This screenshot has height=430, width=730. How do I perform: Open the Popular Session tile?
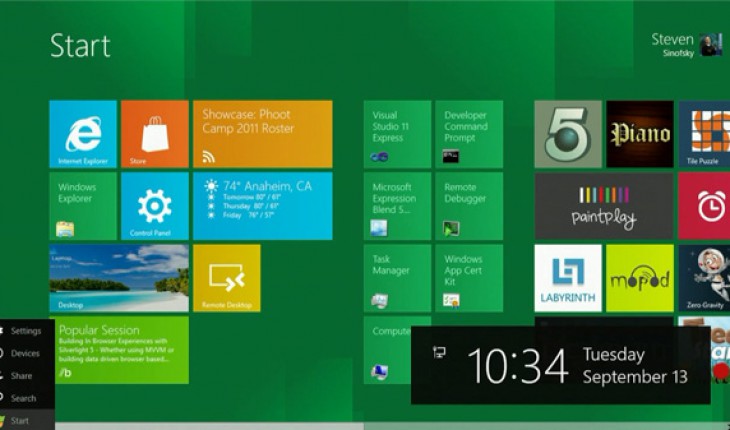point(122,350)
